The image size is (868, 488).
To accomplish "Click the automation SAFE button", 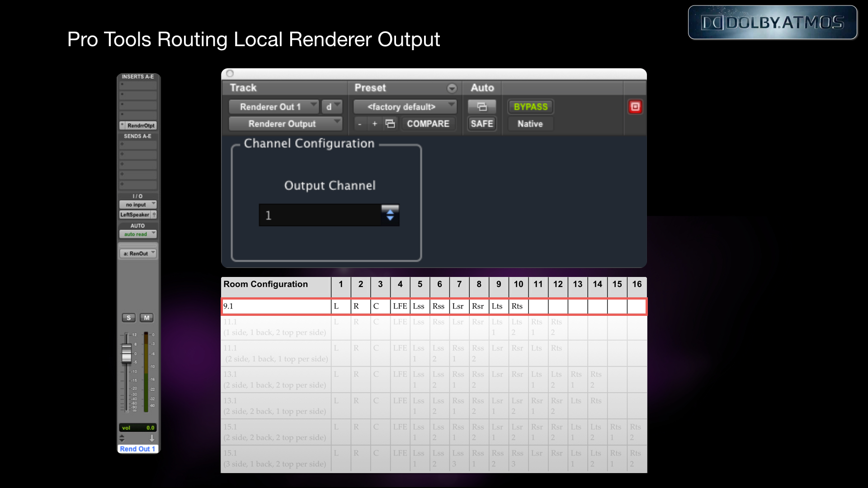I will (x=482, y=123).
